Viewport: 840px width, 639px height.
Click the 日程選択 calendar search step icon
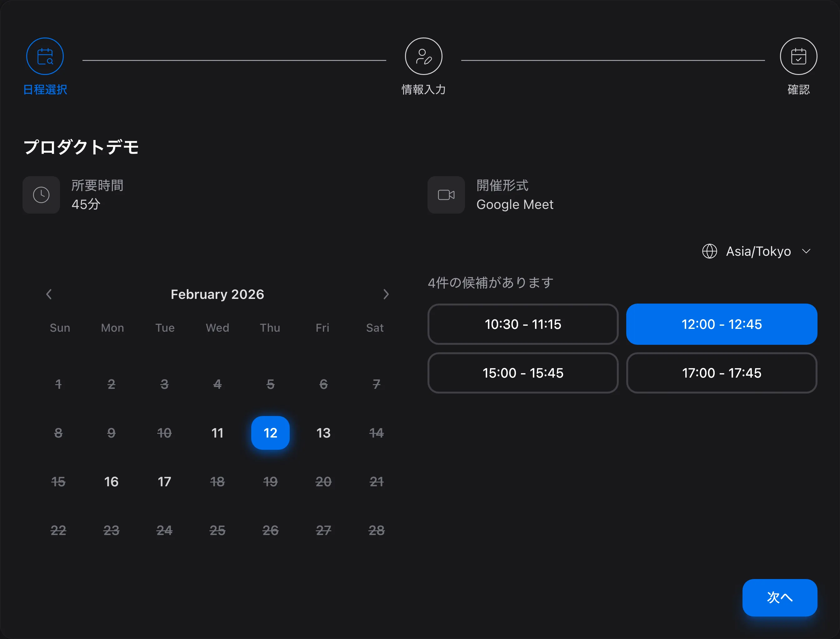coord(45,56)
